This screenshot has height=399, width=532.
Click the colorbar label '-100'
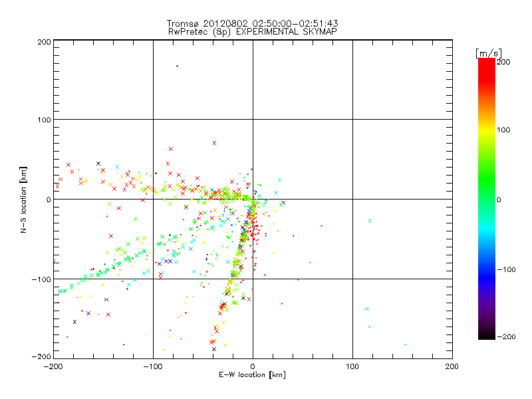point(506,270)
